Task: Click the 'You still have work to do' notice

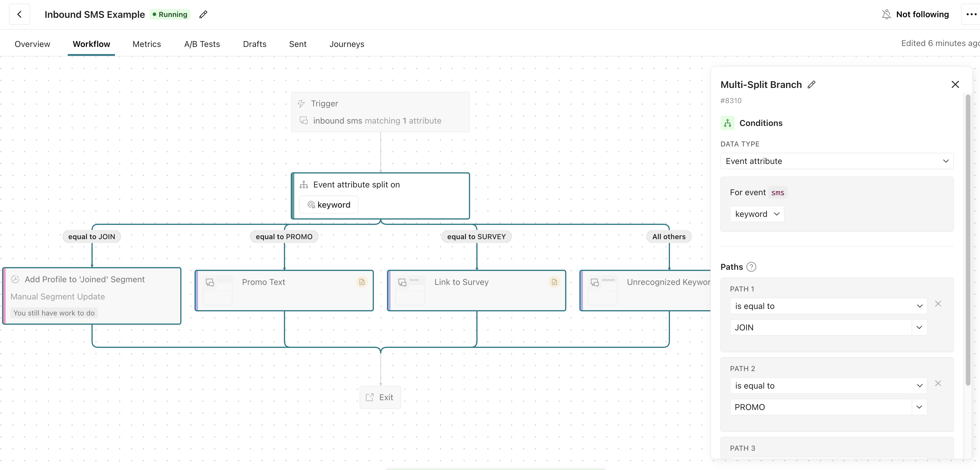Action: click(54, 313)
